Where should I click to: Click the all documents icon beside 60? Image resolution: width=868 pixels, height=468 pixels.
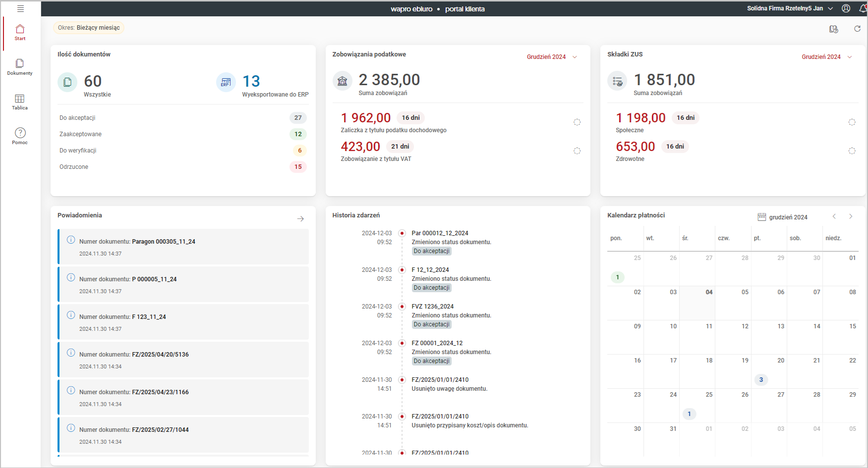tap(67, 82)
